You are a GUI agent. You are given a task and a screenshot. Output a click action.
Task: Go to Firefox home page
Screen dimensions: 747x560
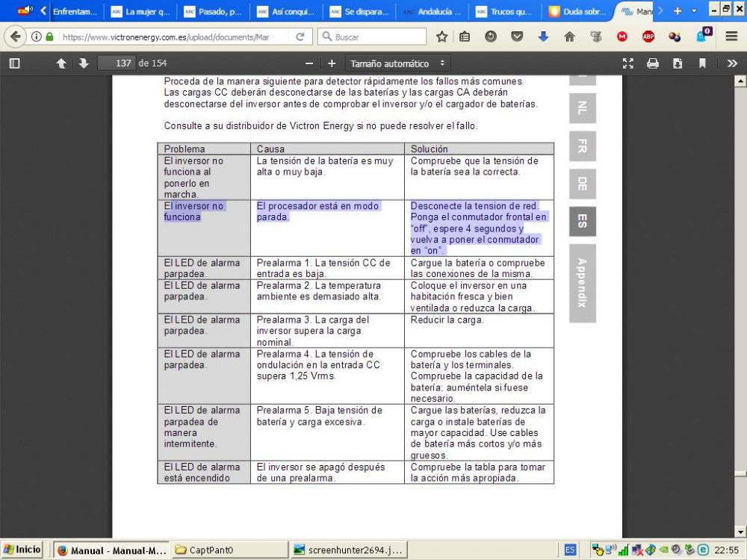click(569, 37)
